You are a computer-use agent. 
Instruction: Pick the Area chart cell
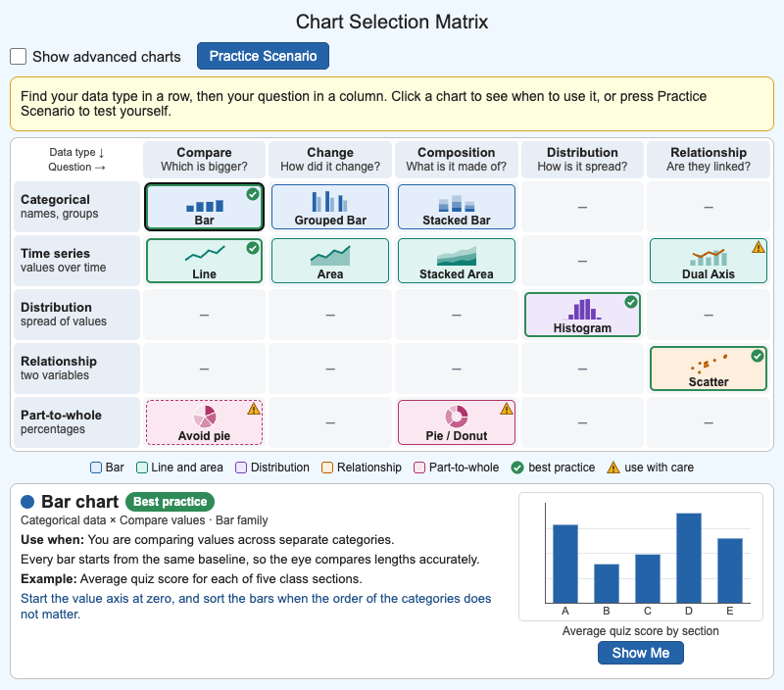click(330, 261)
